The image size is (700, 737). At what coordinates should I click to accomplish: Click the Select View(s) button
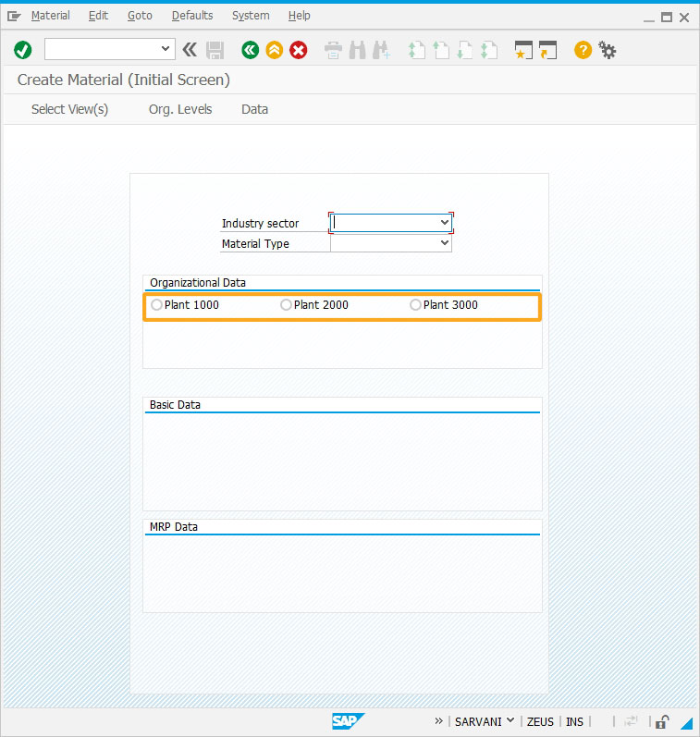(69, 109)
